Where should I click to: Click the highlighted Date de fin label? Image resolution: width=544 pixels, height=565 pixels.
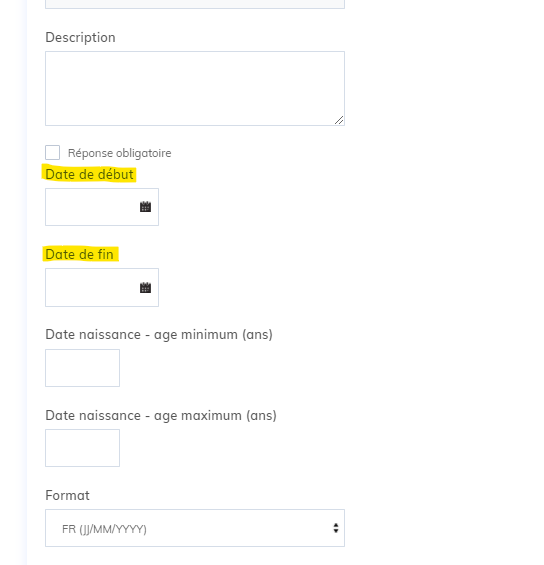point(79,254)
